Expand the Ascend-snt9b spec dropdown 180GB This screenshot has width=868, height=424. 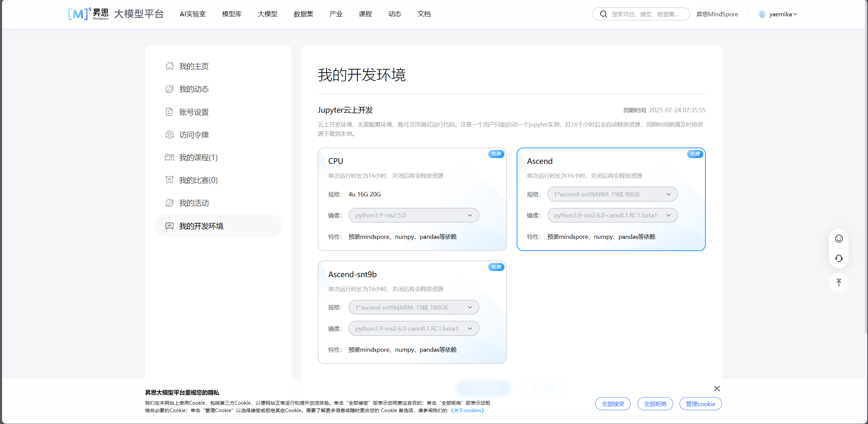[x=413, y=308]
